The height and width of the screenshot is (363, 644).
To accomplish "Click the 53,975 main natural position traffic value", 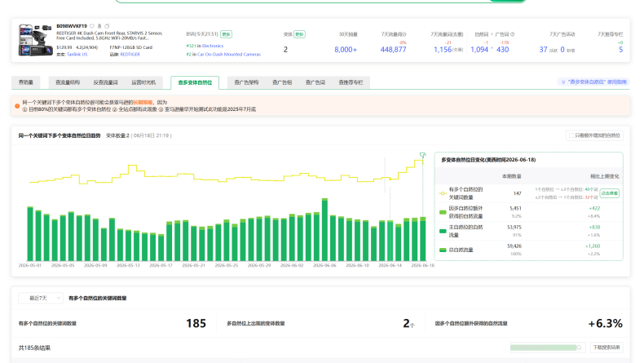I will click(x=514, y=228).
